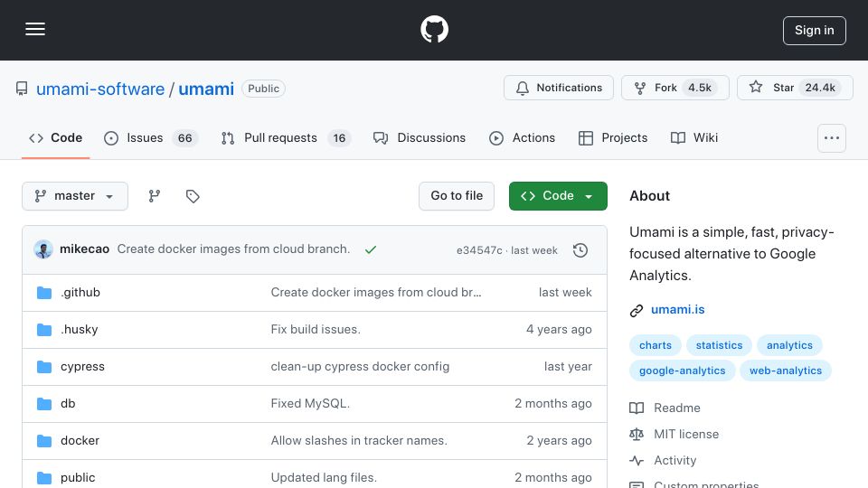Click the Go to file button
This screenshot has width=868, height=488.
click(x=456, y=196)
